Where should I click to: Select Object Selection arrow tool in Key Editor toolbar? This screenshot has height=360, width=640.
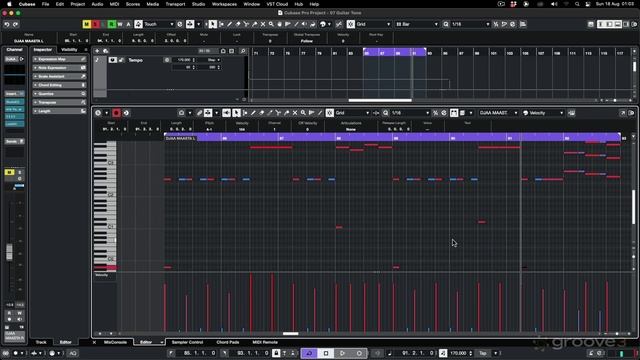236,113
